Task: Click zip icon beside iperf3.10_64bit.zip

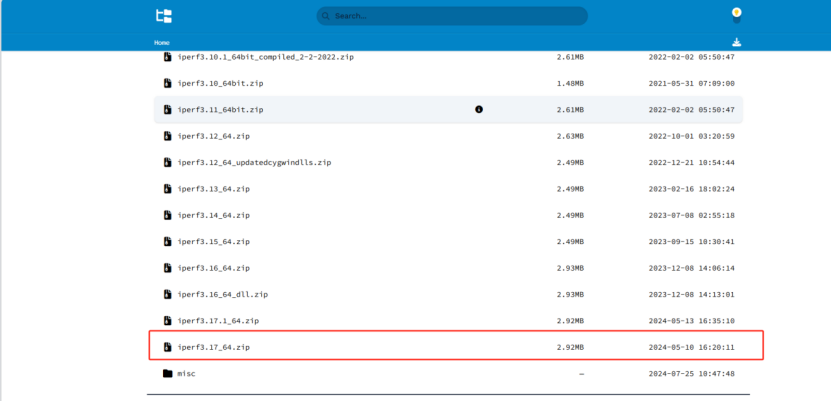Action: pyautogui.click(x=167, y=83)
